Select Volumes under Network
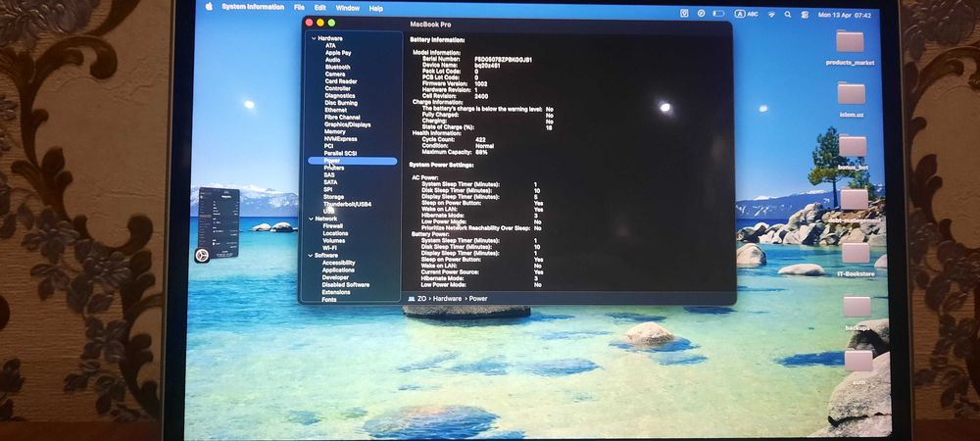Screen dimensions: 980x441 [x=334, y=240]
